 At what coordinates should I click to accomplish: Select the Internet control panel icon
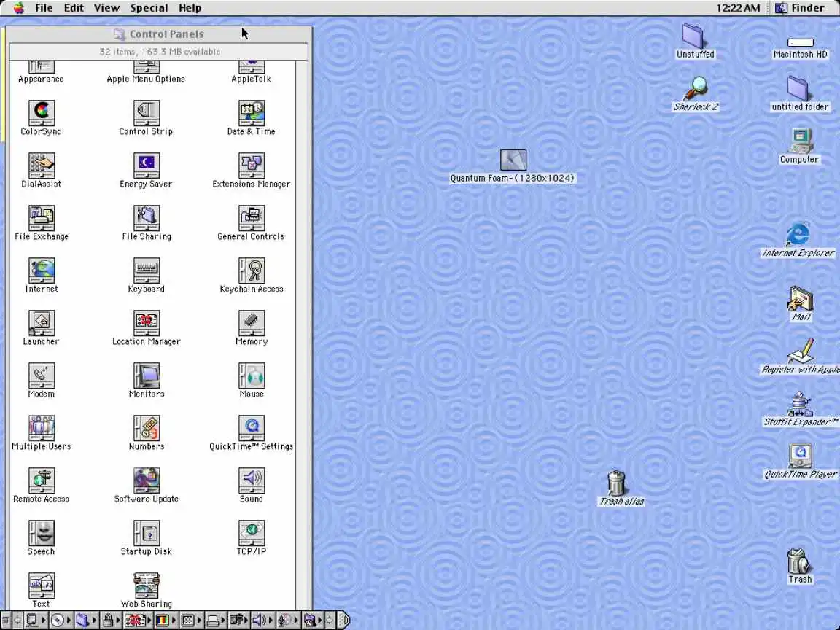click(42, 271)
